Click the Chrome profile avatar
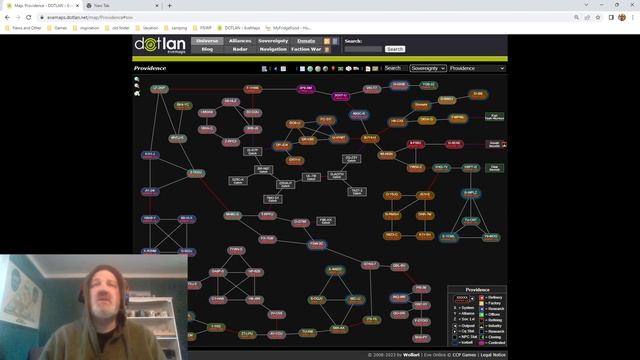The width and height of the screenshot is (640, 360). [x=622, y=18]
